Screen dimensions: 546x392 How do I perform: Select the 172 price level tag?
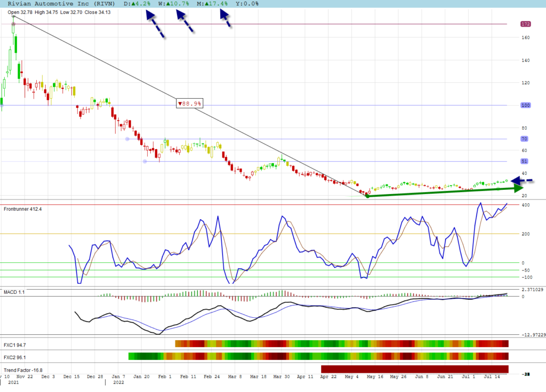(525, 24)
